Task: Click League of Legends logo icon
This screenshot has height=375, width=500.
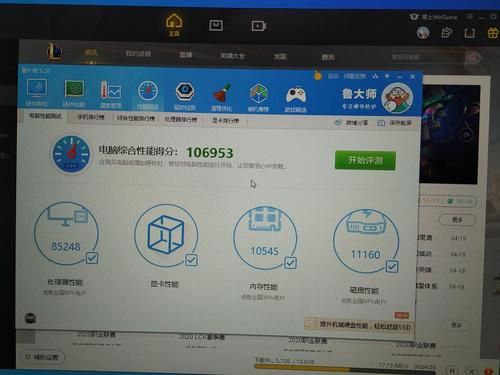Action: (54, 52)
